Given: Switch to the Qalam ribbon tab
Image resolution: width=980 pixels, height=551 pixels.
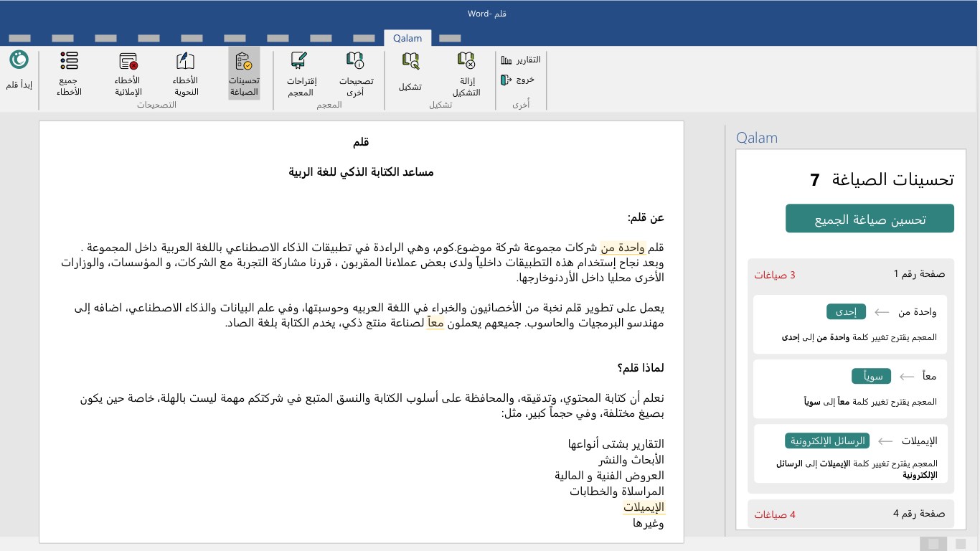Looking at the screenshot, I should [407, 38].
